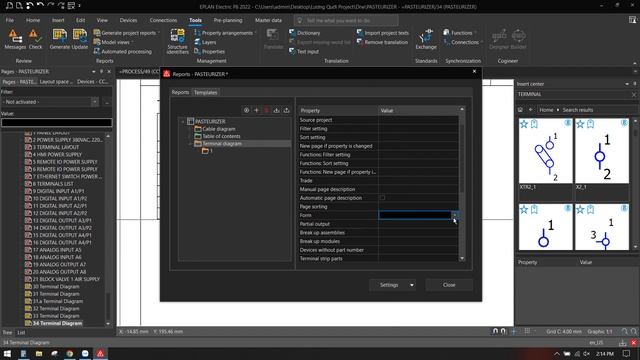
Task: Switch to the Reports tab in the dialog
Action: [x=180, y=92]
